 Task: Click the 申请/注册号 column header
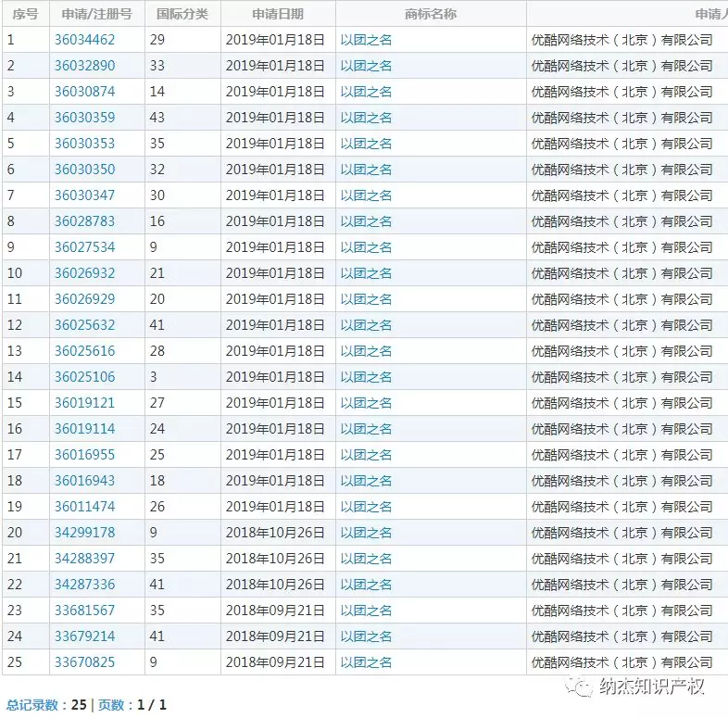pos(96,14)
